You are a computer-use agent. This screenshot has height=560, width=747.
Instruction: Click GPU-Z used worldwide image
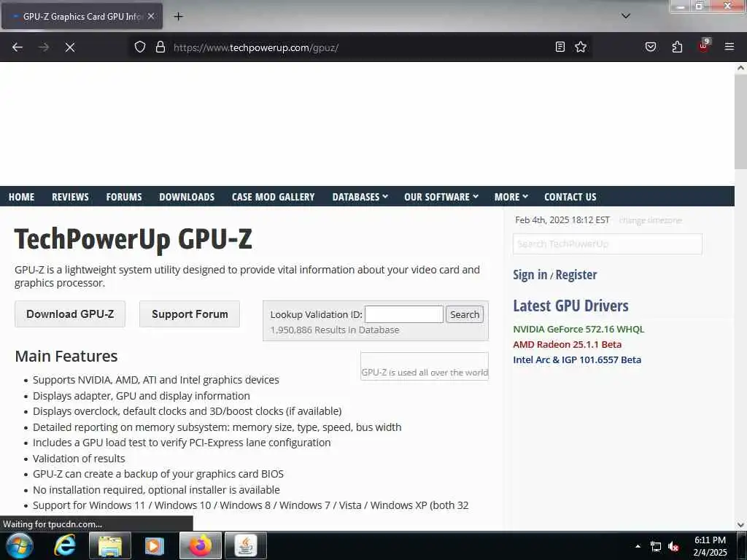click(x=425, y=366)
